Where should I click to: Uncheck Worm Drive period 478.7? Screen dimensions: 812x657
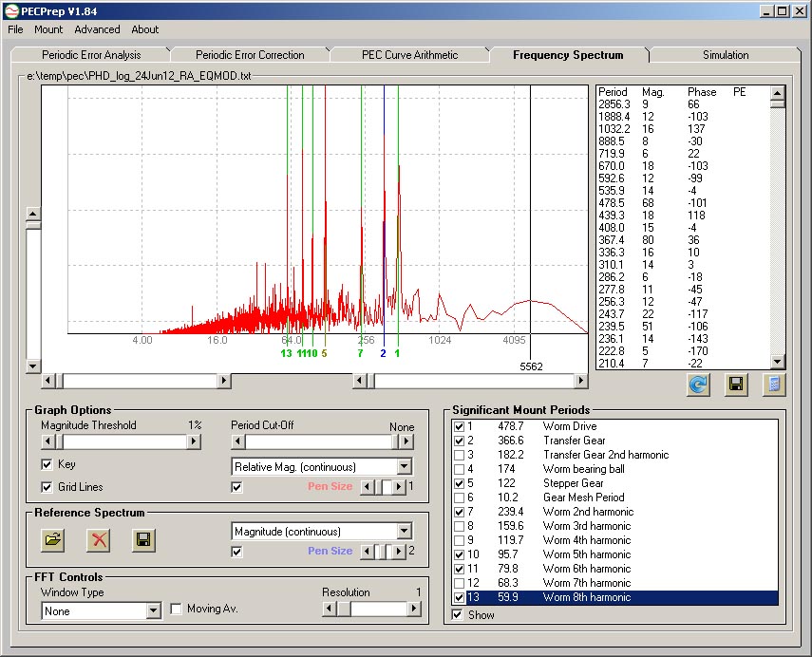[x=459, y=426]
